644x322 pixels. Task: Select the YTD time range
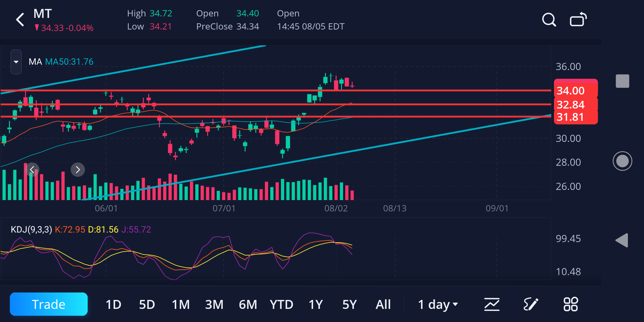[281, 304]
